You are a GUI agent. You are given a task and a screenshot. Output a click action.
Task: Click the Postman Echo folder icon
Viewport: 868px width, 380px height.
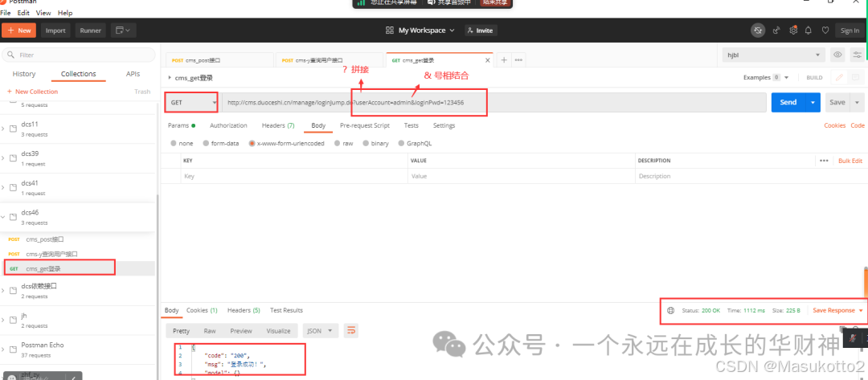[x=14, y=349]
